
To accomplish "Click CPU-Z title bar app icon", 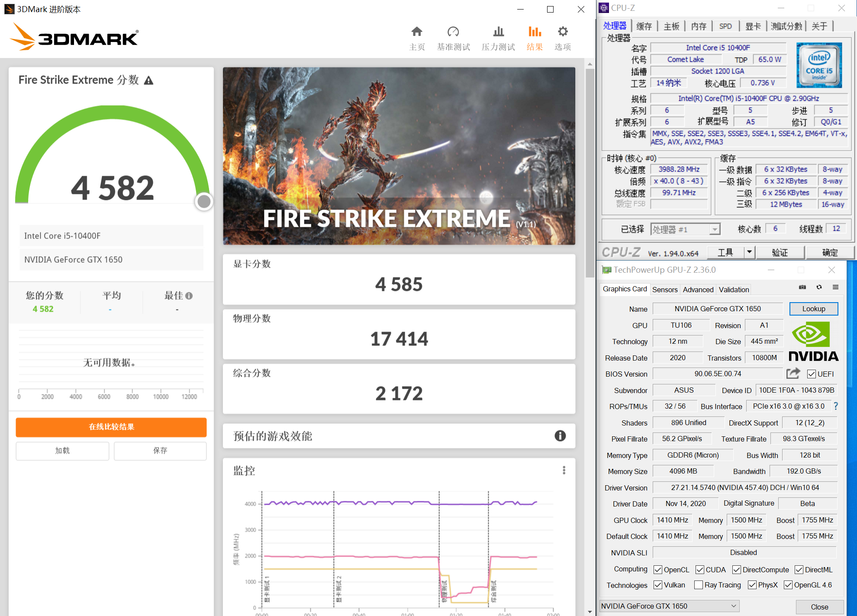I will pyautogui.click(x=604, y=8).
